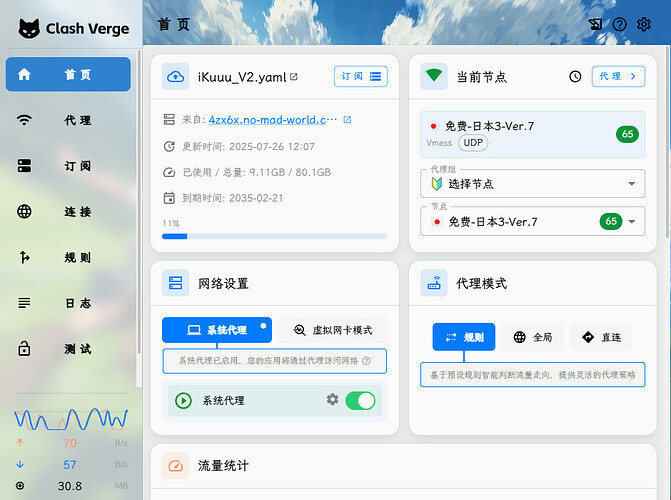Click the clock history icon in 当前节点
Image resolution: width=671 pixels, height=500 pixels.
575,77
